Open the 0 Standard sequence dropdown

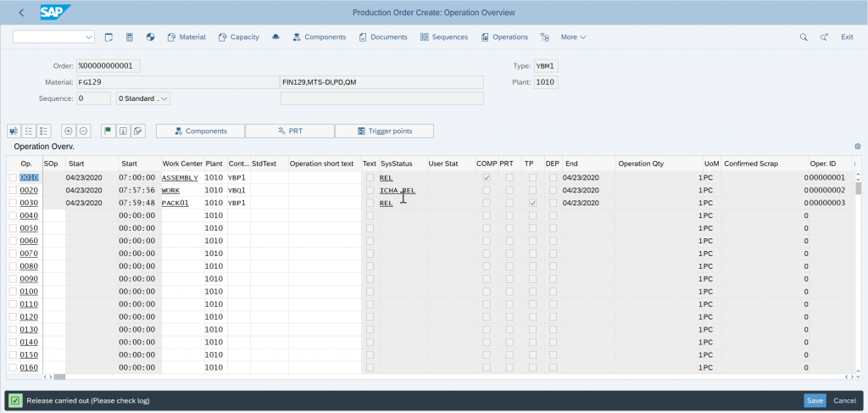click(143, 98)
